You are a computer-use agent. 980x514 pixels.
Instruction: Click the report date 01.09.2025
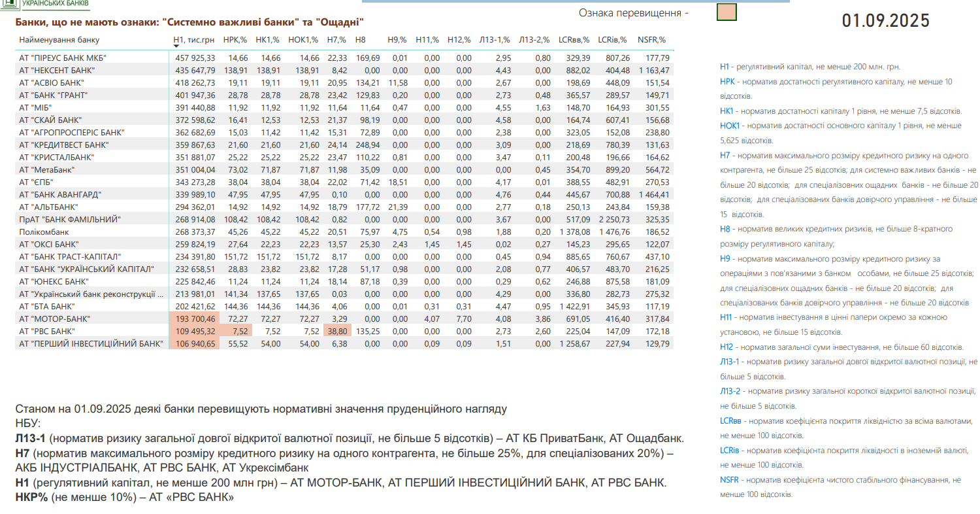[x=885, y=21]
